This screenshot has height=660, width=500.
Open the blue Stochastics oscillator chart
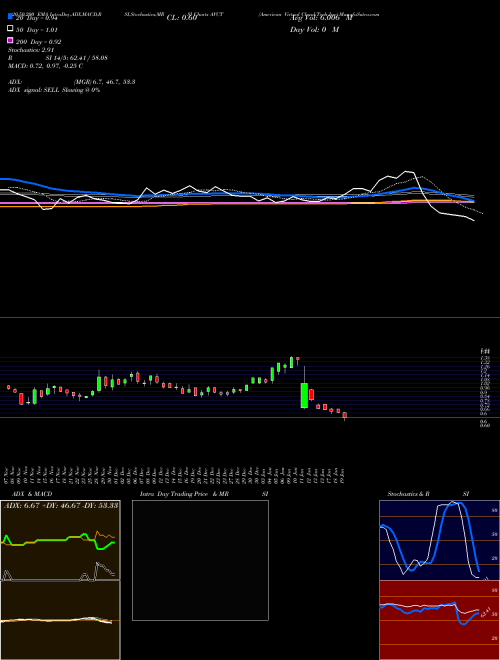coord(439,540)
